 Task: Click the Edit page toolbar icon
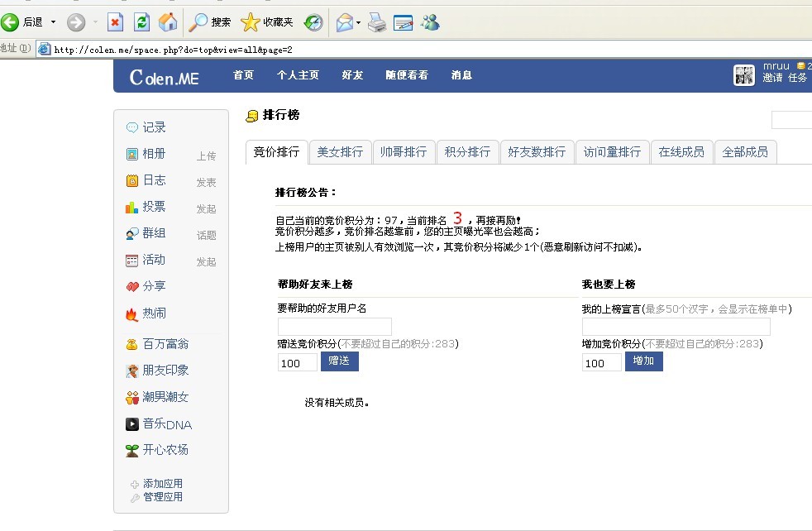point(403,22)
